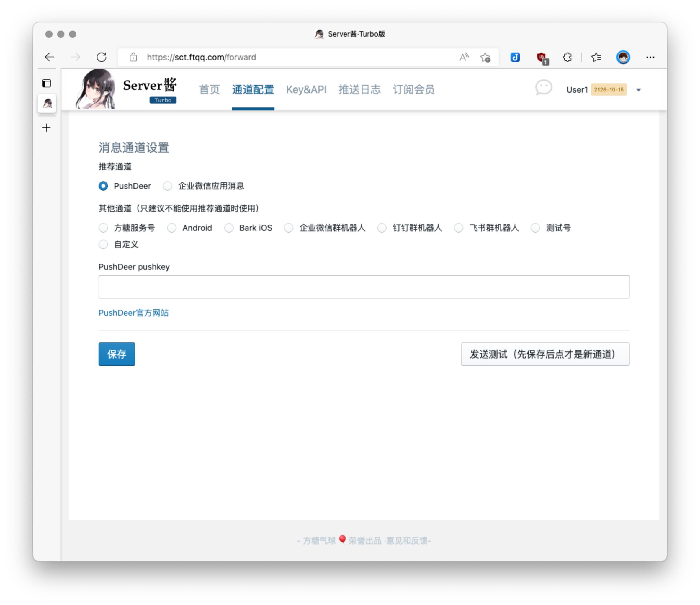Click the browser profile avatar icon
Viewport: 700px width, 605px height.
623,58
